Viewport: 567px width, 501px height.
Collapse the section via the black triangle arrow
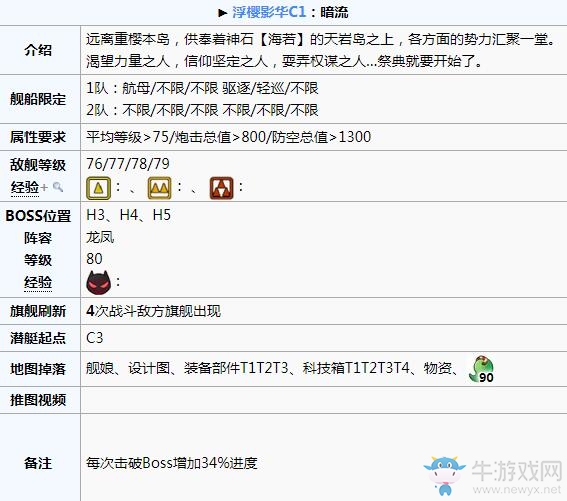click(222, 13)
